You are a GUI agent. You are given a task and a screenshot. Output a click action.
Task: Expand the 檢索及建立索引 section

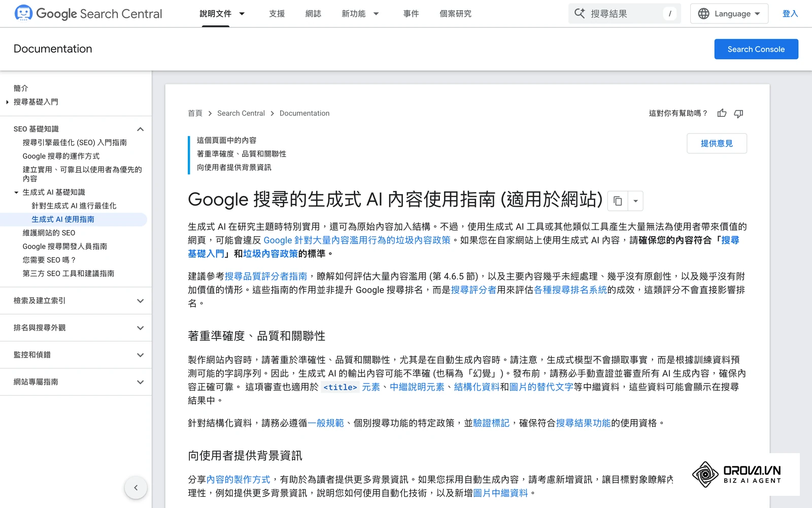[x=141, y=301]
